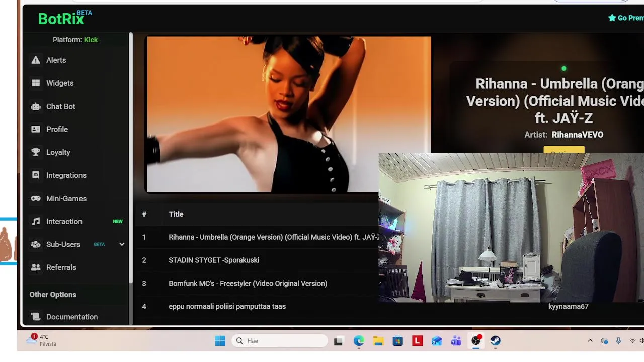
Task: Click the sidebar vertical scrollbar
Action: tap(131, 157)
